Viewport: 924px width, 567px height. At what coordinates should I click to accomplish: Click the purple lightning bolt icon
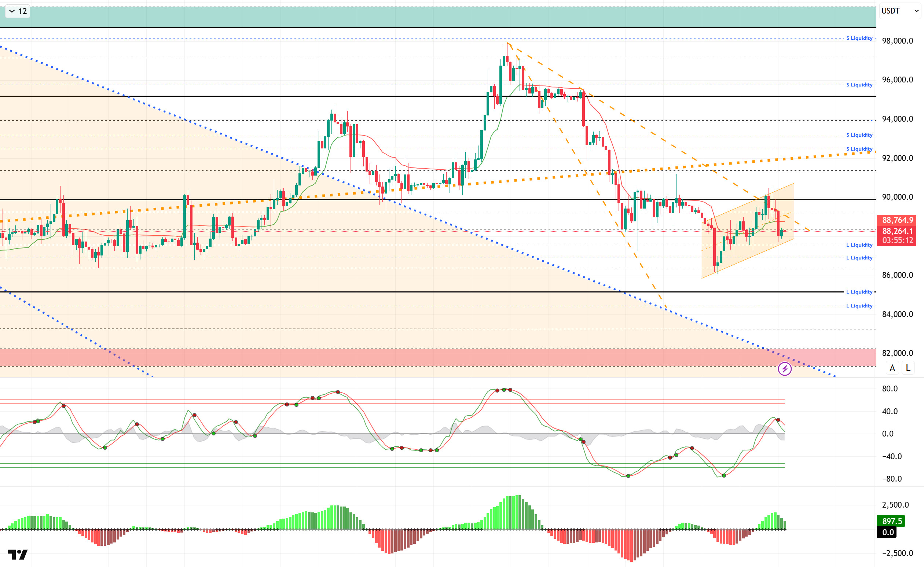pos(784,369)
